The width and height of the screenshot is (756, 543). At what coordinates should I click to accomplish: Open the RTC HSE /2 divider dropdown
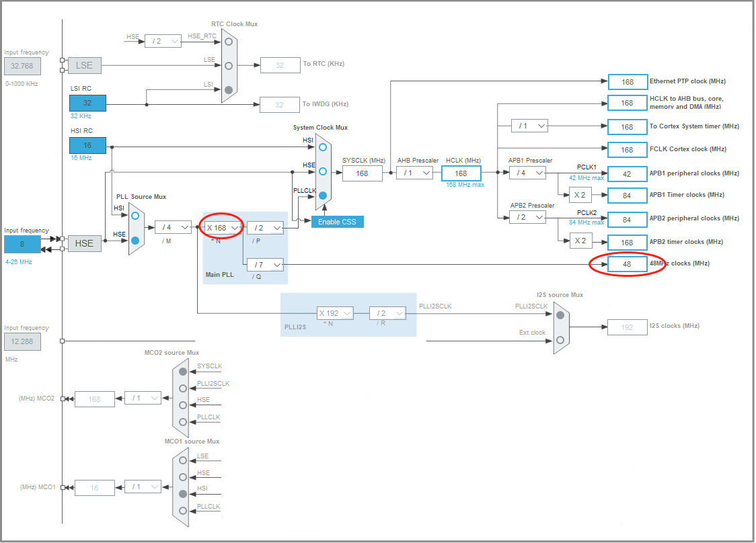coord(163,40)
